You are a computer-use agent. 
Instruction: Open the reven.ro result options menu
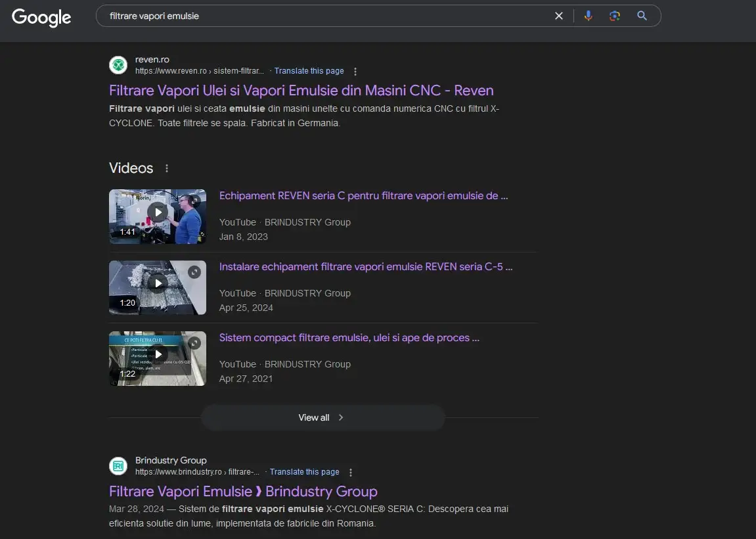[355, 72]
